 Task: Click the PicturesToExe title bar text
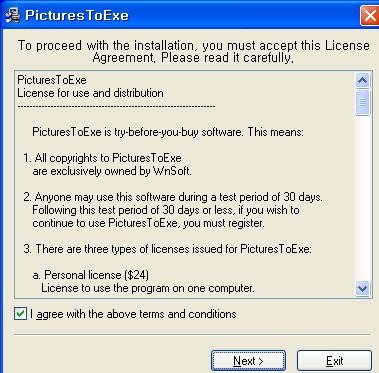click(77, 15)
